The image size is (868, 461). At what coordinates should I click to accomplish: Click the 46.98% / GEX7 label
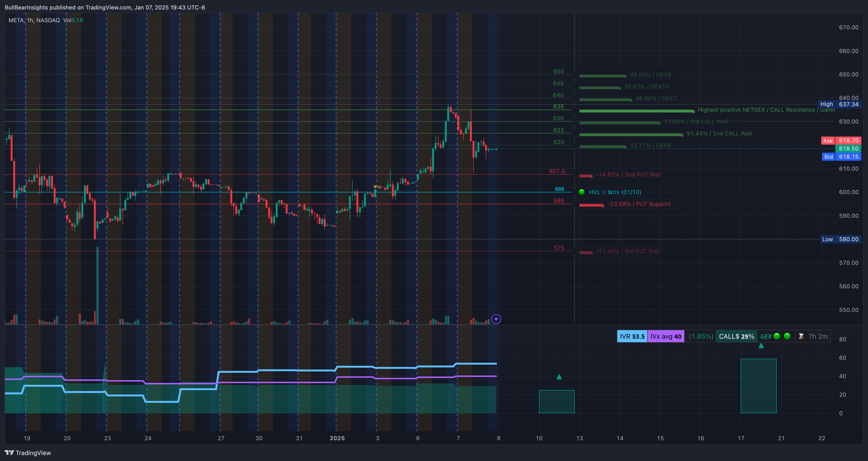pos(656,98)
